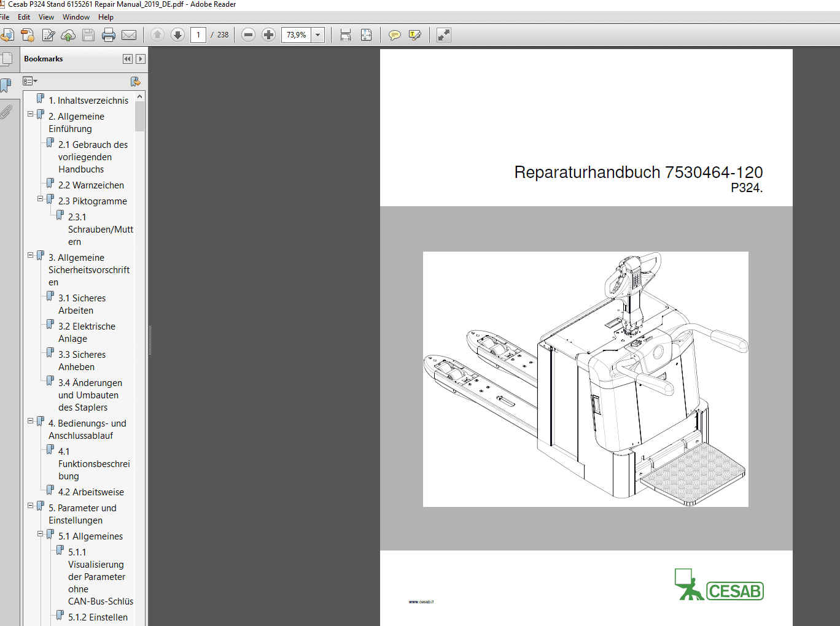Click the 'P324.' model text on the cover

pos(747,188)
